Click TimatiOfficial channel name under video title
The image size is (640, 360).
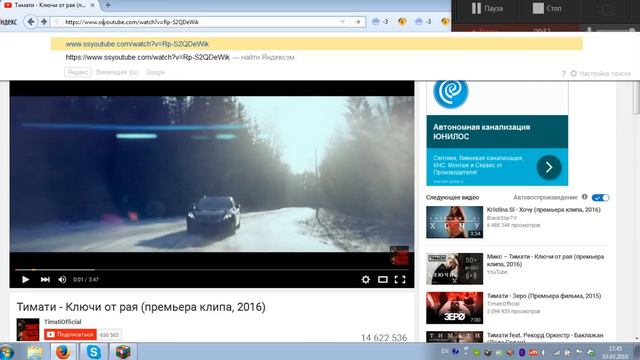point(63,322)
